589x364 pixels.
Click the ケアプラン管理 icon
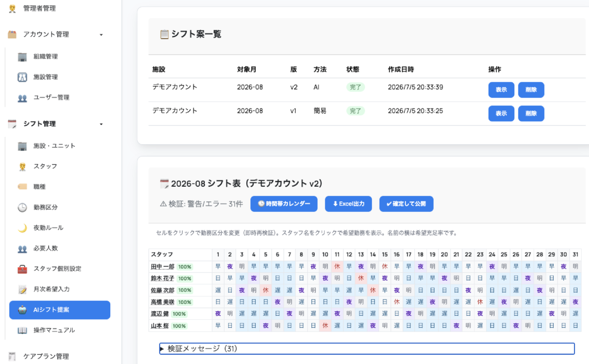12,356
